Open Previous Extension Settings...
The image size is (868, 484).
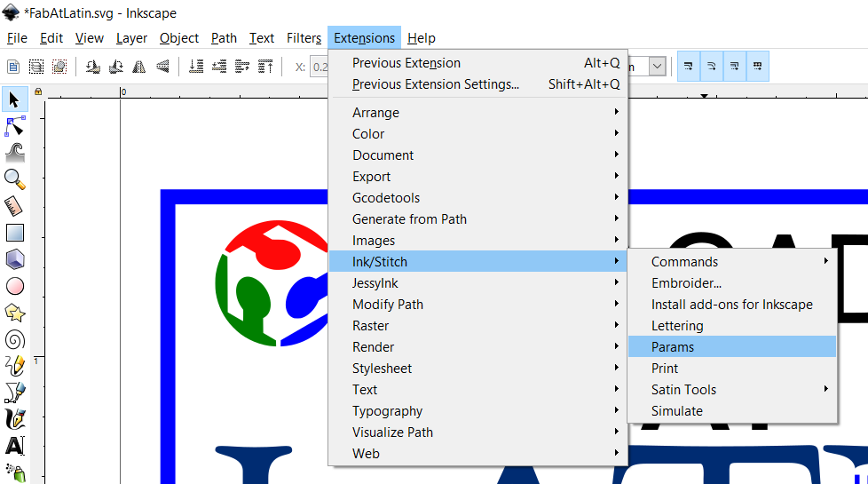(477, 84)
